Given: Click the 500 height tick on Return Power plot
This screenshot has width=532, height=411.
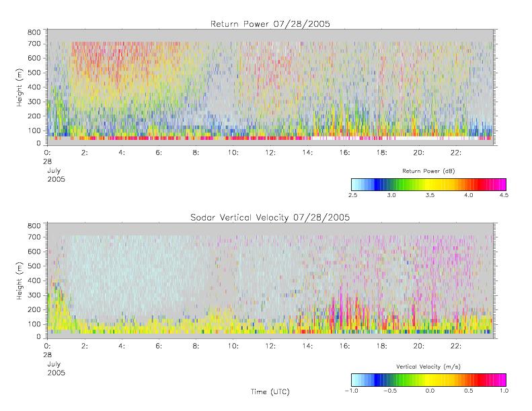Looking at the screenshot, I should click(34, 73).
